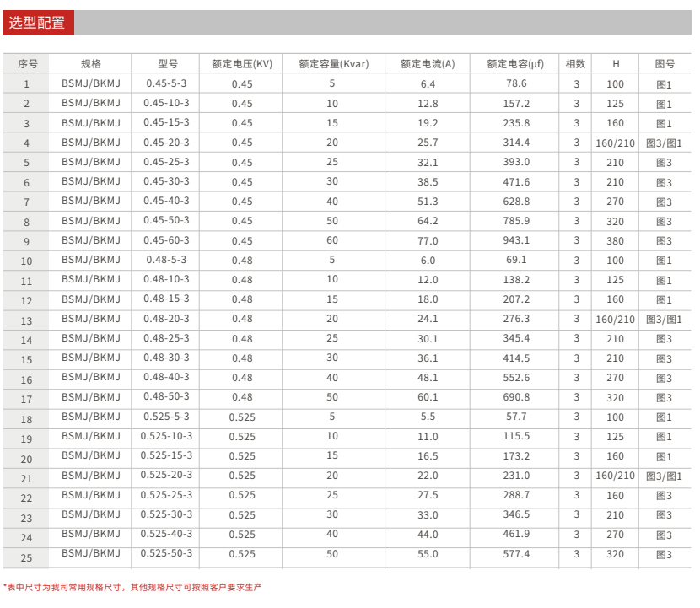Select the 额定电压(KV) column header

[x=242, y=64]
